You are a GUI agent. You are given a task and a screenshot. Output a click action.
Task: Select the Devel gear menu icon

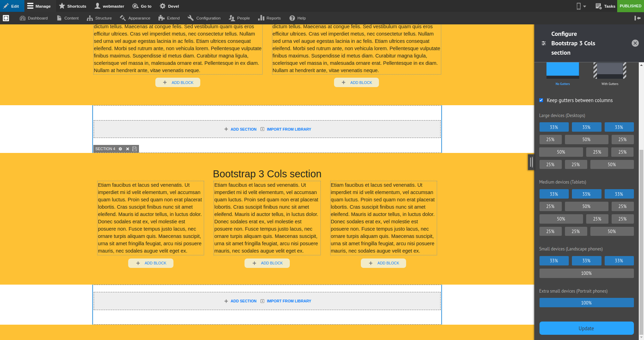pos(162,6)
